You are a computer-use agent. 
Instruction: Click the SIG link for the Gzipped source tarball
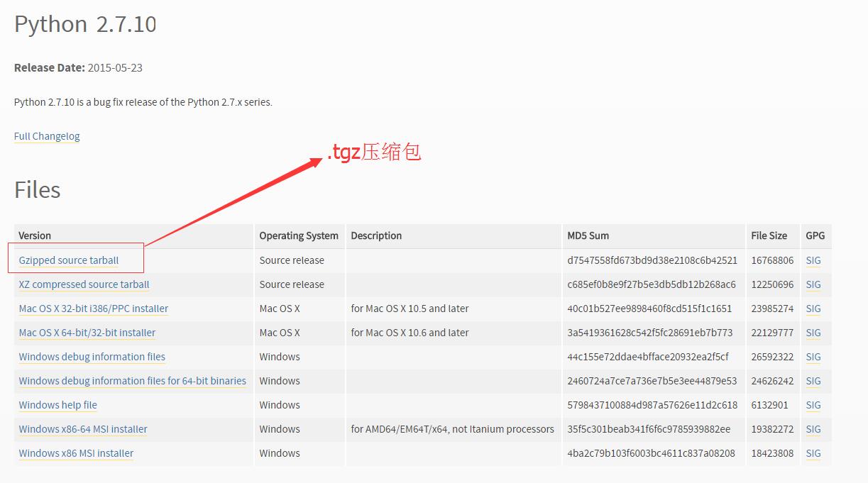pyautogui.click(x=813, y=260)
